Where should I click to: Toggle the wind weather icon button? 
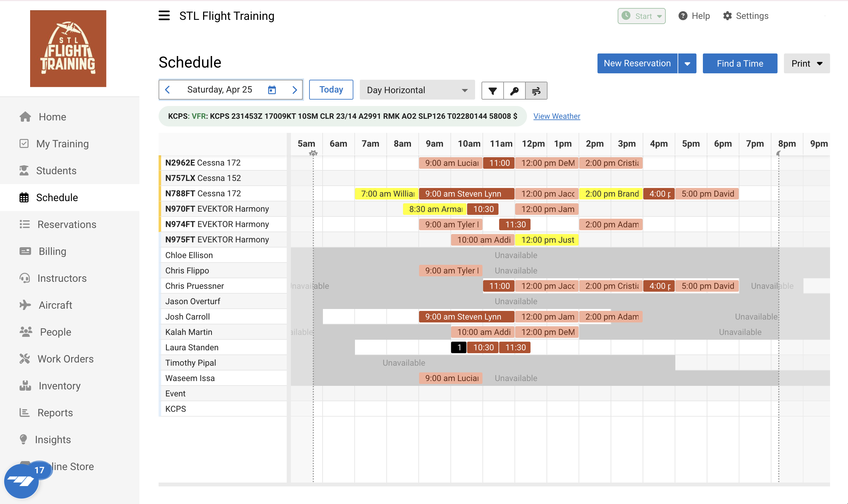tap(536, 91)
